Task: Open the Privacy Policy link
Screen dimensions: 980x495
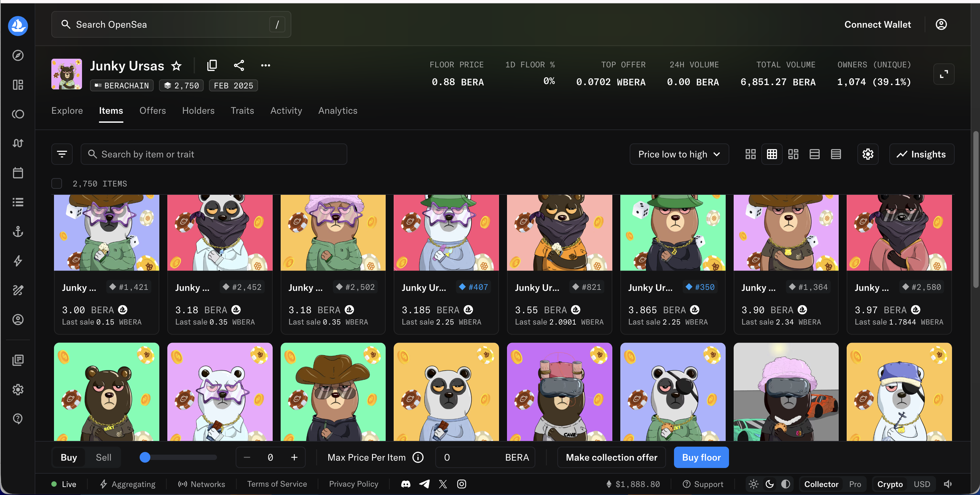Action: [353, 484]
